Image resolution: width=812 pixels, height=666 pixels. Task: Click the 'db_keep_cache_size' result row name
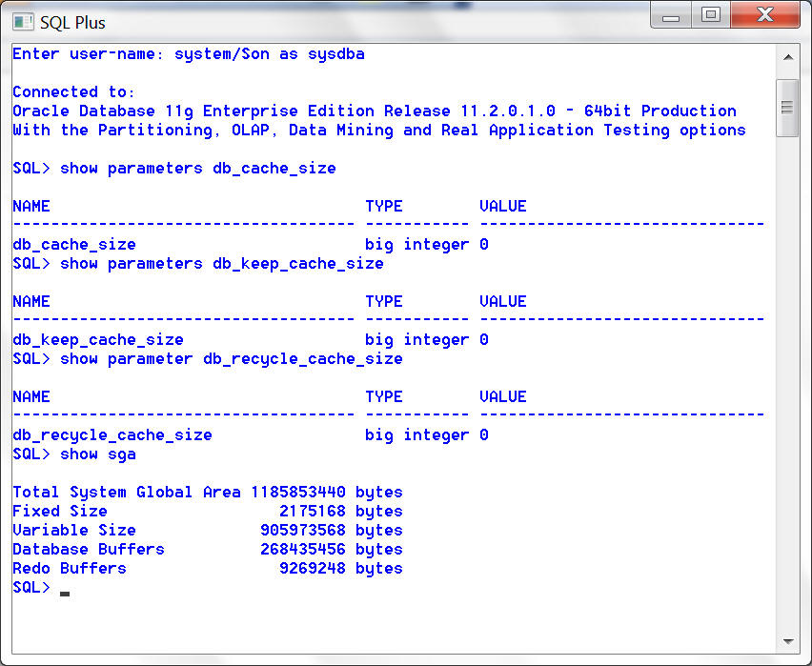98,340
